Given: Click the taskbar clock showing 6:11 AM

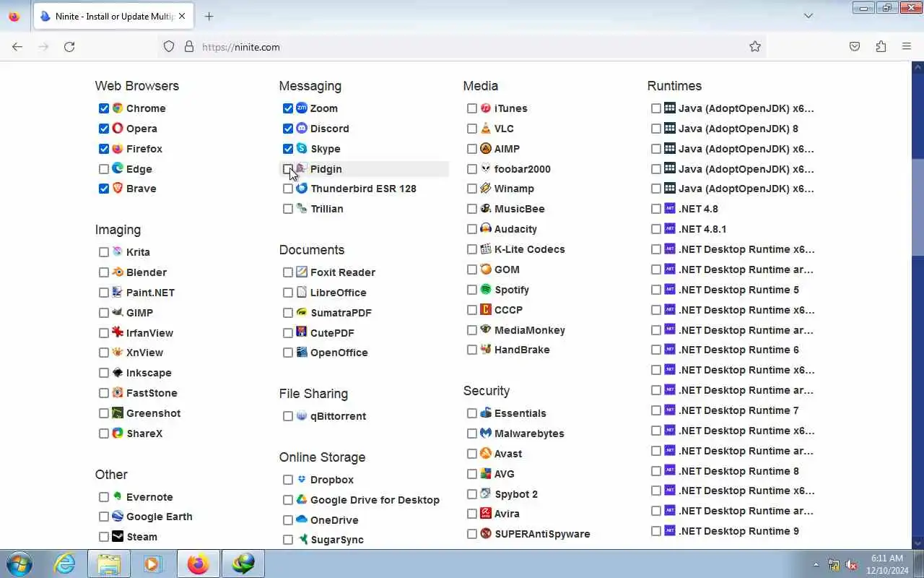Looking at the screenshot, I should [887, 564].
